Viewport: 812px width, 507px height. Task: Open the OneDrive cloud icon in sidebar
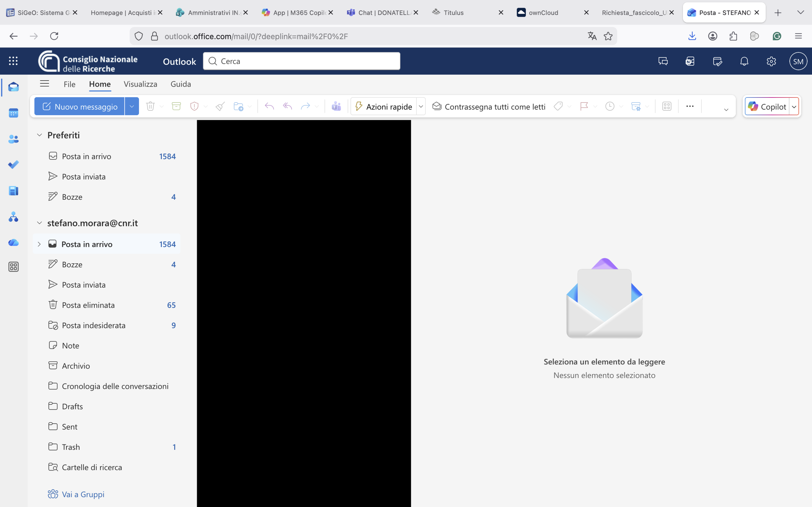[13, 242]
